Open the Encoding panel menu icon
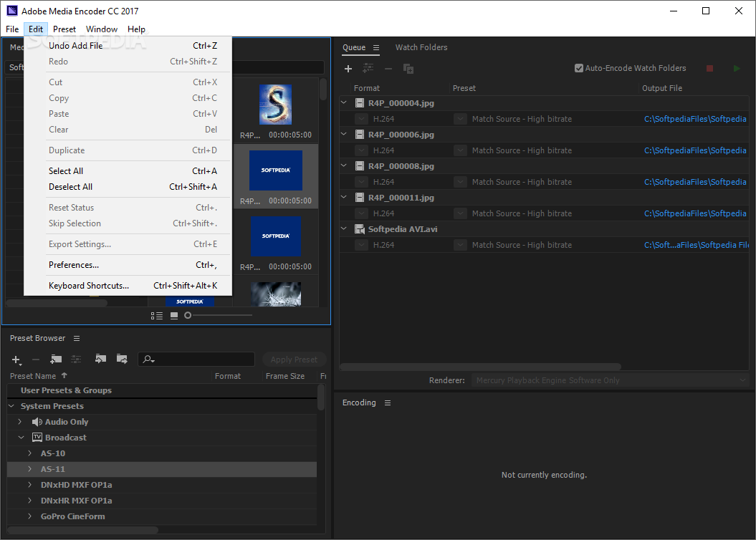 pyautogui.click(x=388, y=402)
